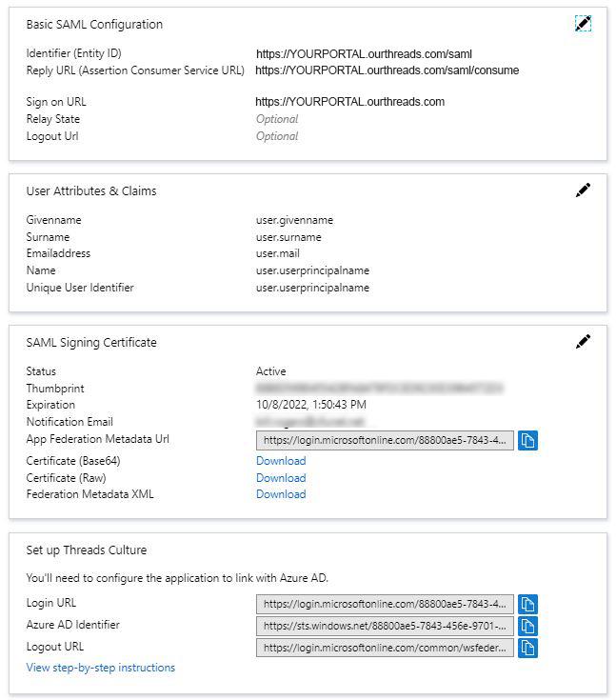The image size is (616, 700).
Task: Select the Azure AD Identifier text field
Action: click(x=385, y=626)
